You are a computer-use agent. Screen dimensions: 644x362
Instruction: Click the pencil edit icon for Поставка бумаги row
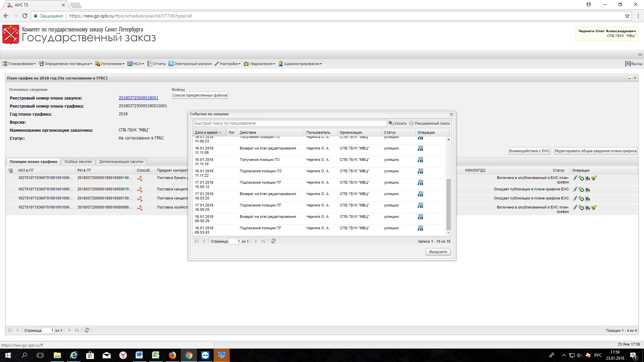pos(575,178)
